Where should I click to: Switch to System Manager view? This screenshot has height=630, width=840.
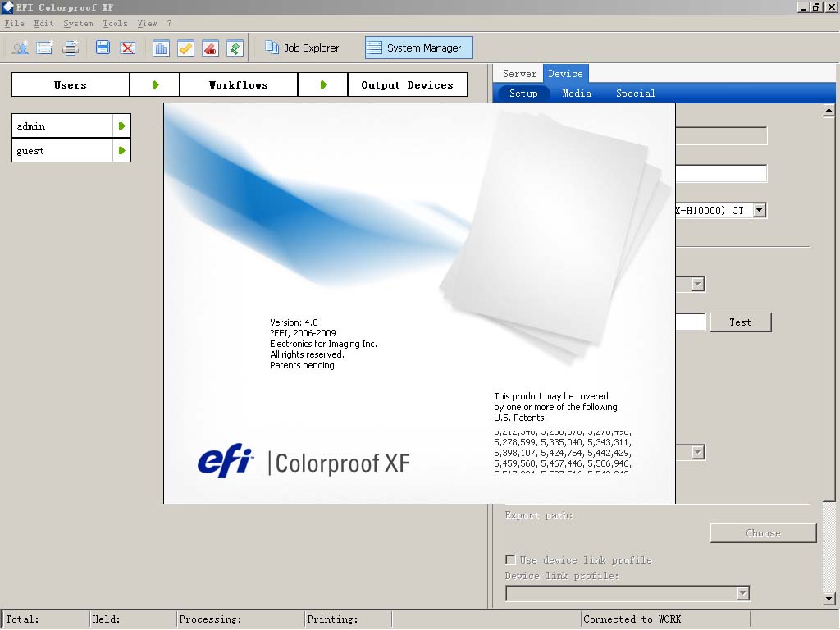[x=419, y=48]
